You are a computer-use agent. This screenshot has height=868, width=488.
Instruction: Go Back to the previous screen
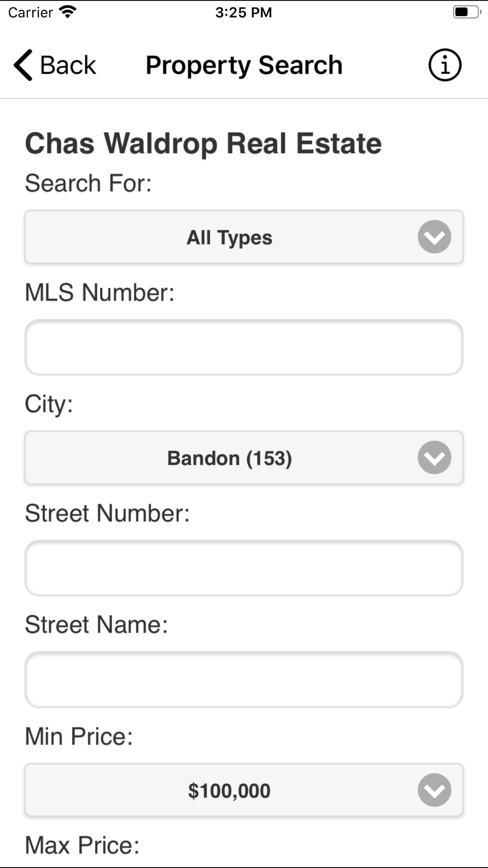tap(55, 65)
